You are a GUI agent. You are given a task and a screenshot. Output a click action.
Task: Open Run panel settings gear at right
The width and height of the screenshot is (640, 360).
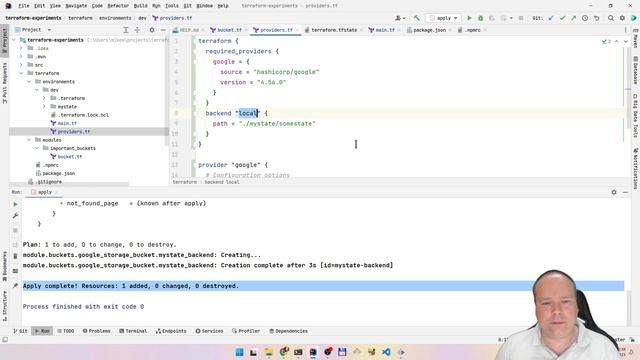point(614,192)
